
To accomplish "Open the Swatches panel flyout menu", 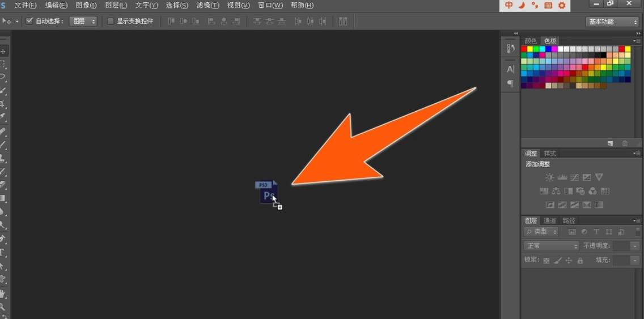I will click(637, 41).
